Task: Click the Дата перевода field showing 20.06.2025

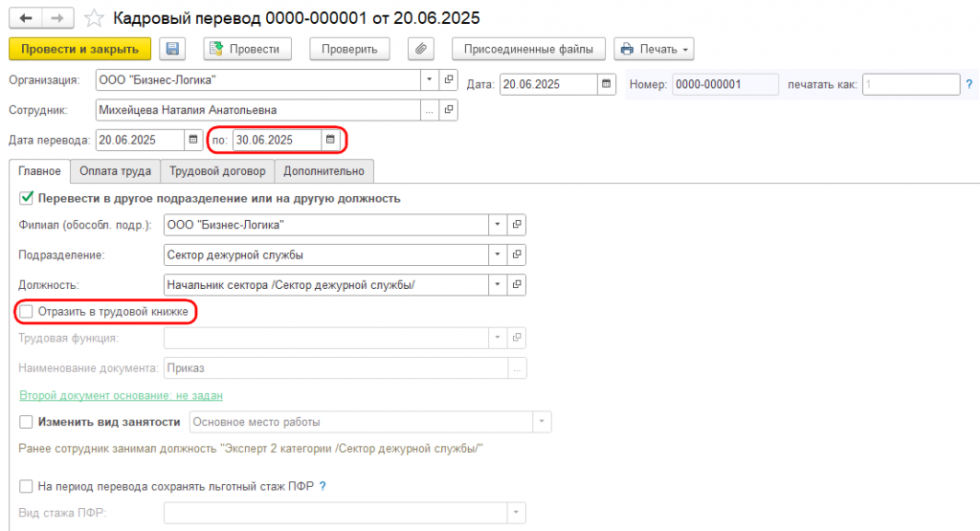Action: point(140,140)
